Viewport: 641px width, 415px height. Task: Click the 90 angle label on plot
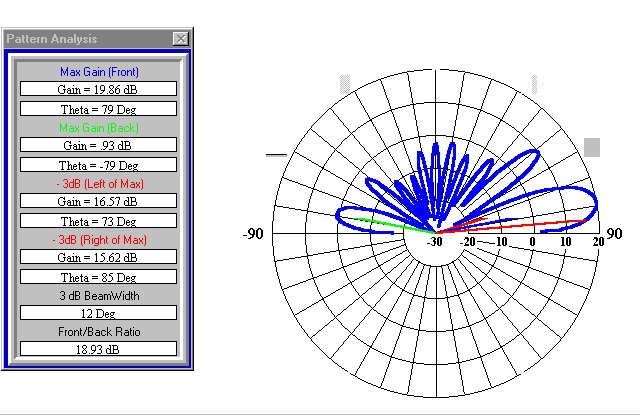[614, 233]
